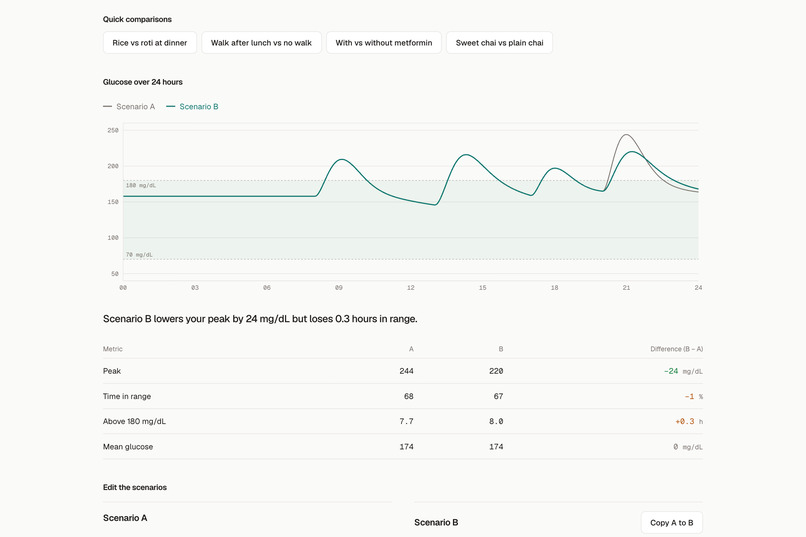Click Time in range value 68
This screenshot has height=537, width=806.
point(409,396)
